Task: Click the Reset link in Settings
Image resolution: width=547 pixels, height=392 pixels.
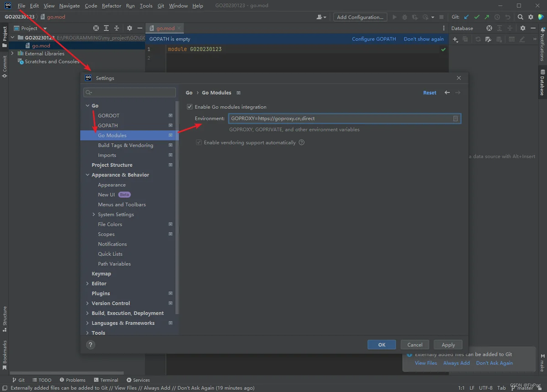Action: 430,93
